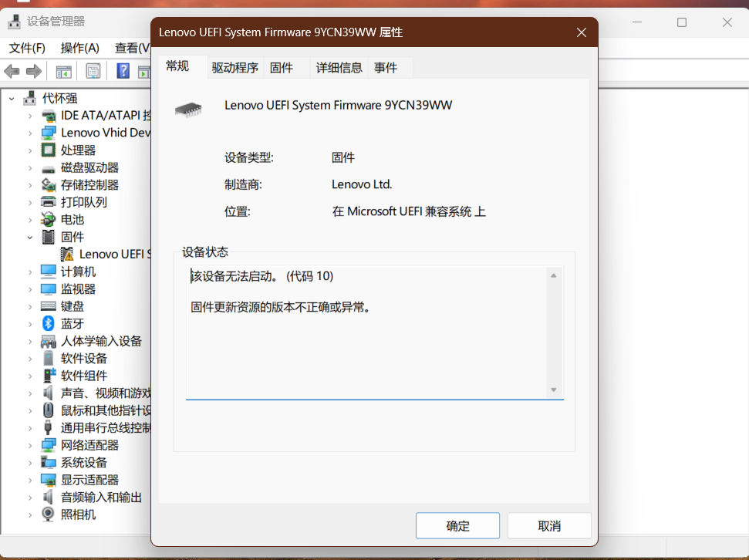
Task: Select the 打印队列 printer icon
Action: coord(49,202)
